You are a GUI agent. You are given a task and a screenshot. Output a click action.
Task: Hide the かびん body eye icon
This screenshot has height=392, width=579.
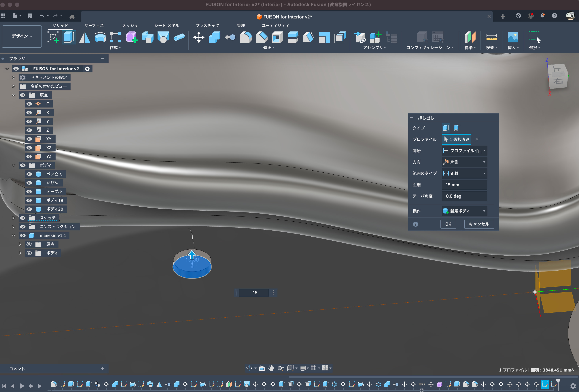29,183
